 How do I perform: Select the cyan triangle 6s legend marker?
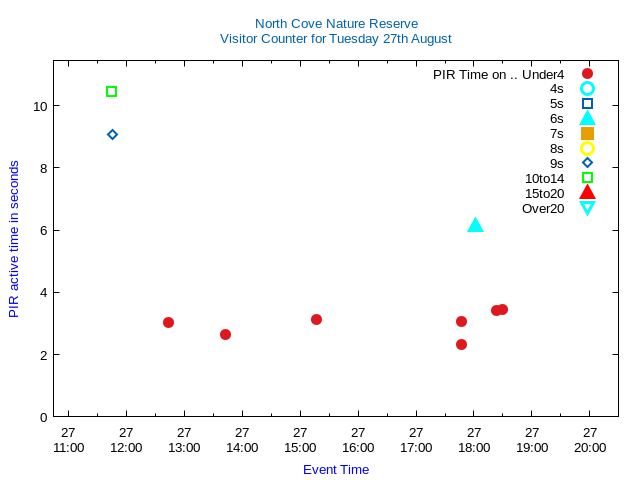coord(587,118)
